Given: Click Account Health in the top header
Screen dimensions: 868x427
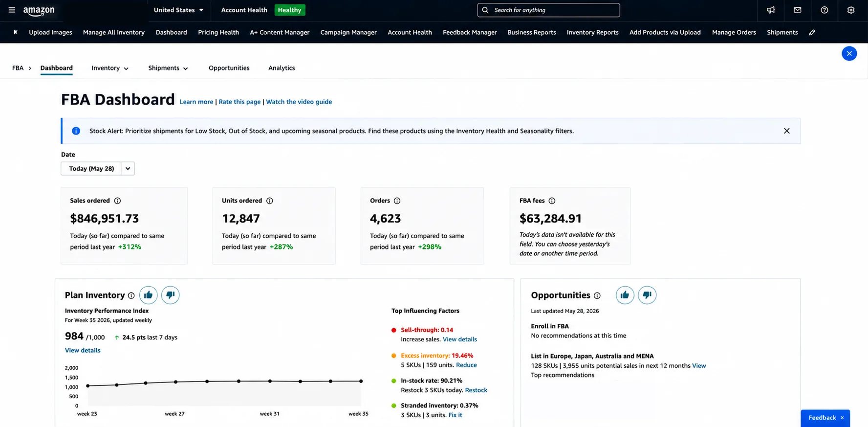Looking at the screenshot, I should coord(244,10).
